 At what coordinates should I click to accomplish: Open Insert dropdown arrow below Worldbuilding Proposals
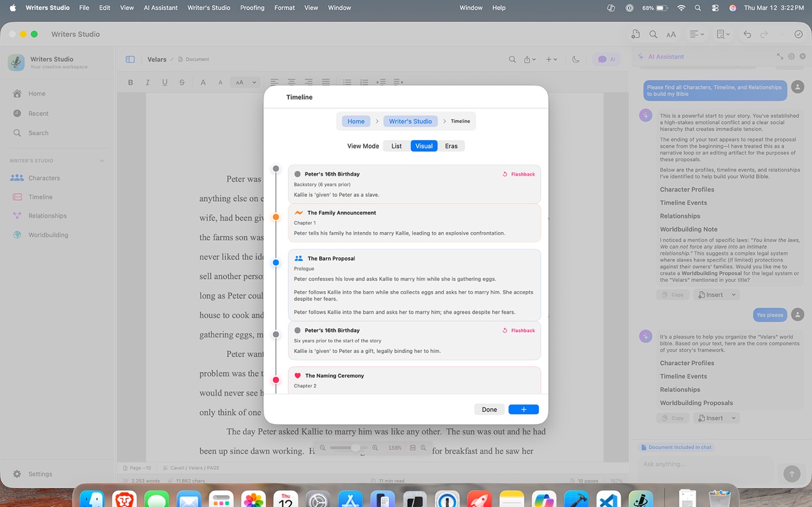[733, 418]
